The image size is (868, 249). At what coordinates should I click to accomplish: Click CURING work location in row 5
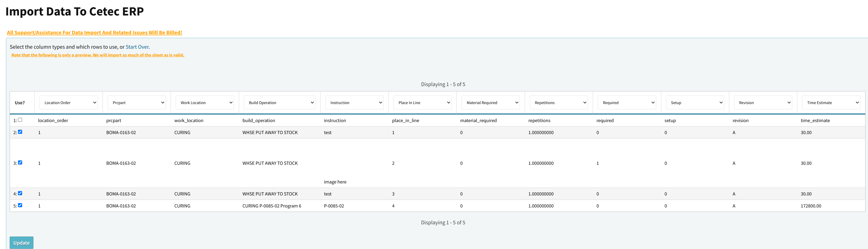pos(182,206)
